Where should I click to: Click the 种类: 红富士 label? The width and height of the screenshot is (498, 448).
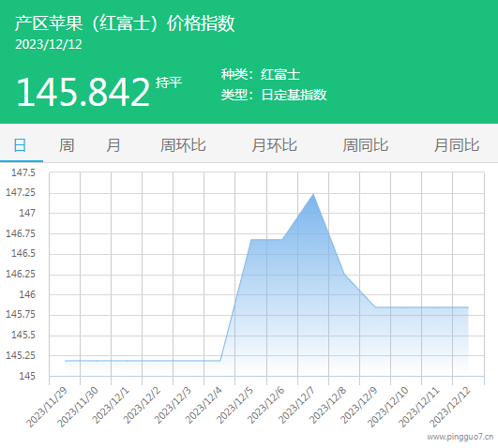point(261,75)
